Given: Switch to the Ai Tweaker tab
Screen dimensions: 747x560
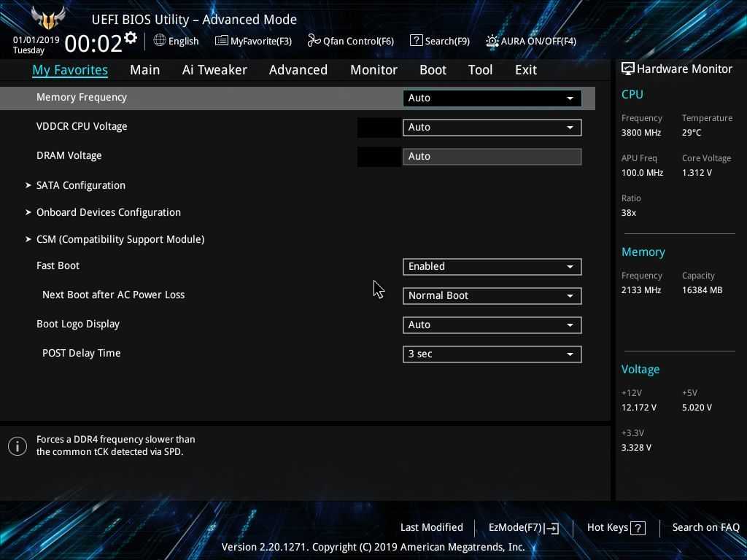Looking at the screenshot, I should coord(214,70).
